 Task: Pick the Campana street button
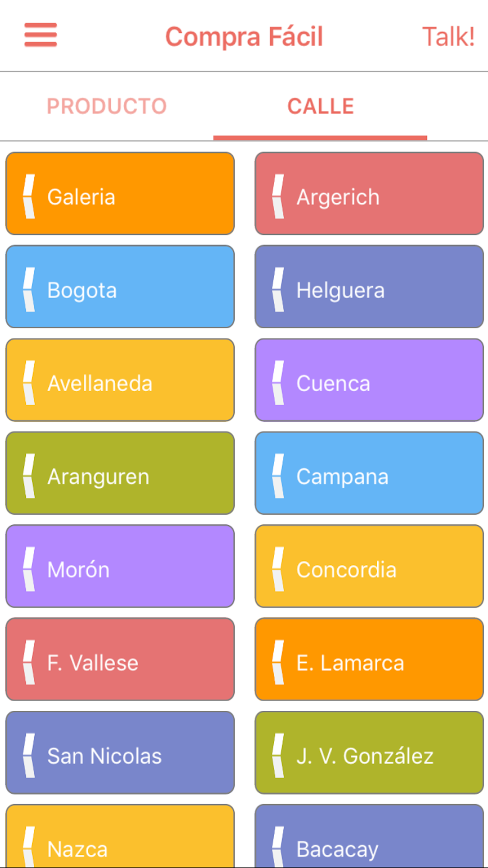(369, 473)
